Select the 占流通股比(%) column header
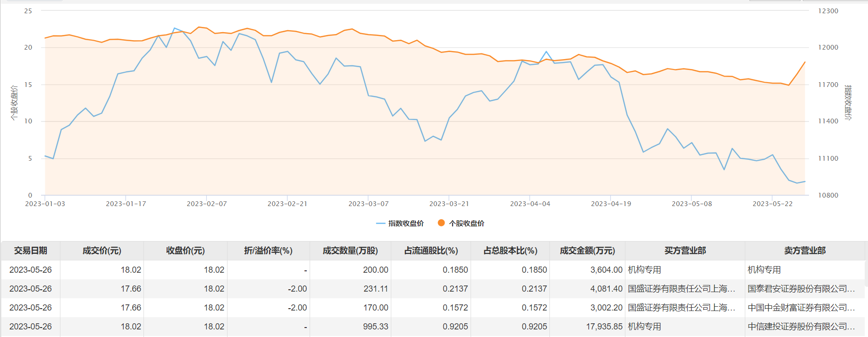This screenshot has height=337, width=868. (x=431, y=251)
